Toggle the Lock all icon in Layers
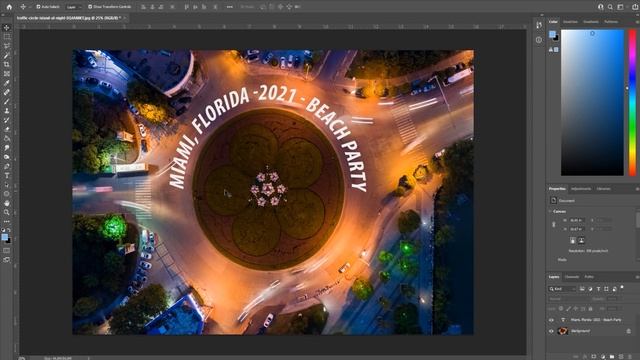The image size is (640, 360). (x=591, y=309)
